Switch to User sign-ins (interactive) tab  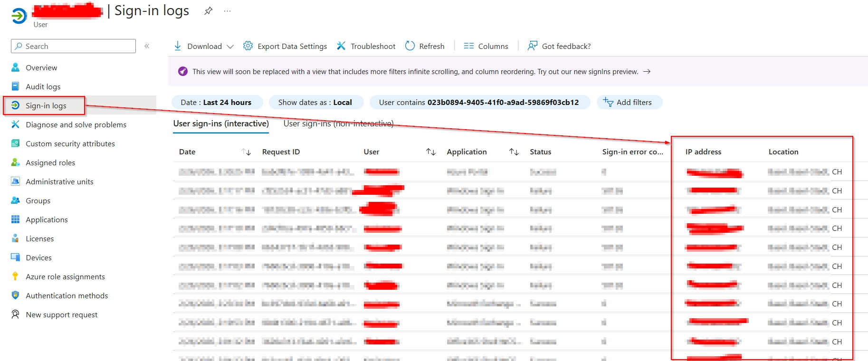click(x=221, y=123)
